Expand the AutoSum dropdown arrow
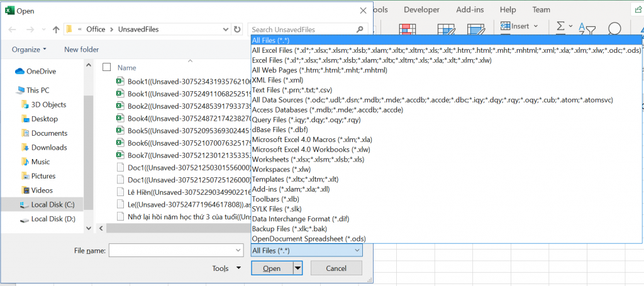644x286 pixels. [570, 26]
